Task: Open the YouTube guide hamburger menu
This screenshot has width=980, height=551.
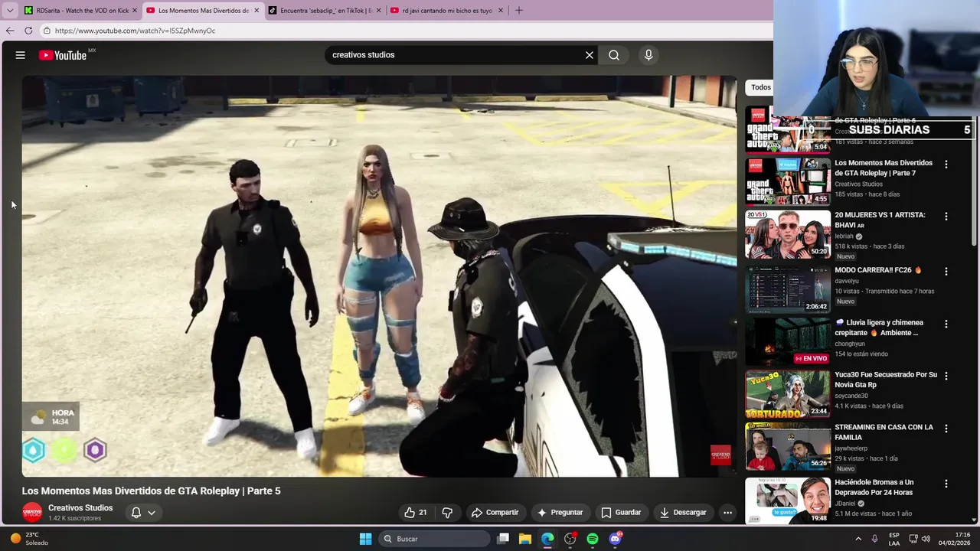Action: [21, 55]
